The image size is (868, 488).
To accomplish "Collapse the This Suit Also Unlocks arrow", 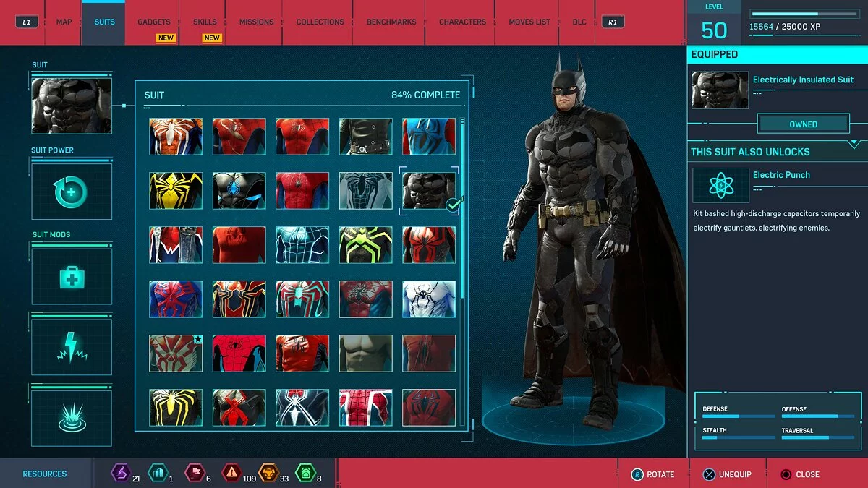I will click(854, 144).
